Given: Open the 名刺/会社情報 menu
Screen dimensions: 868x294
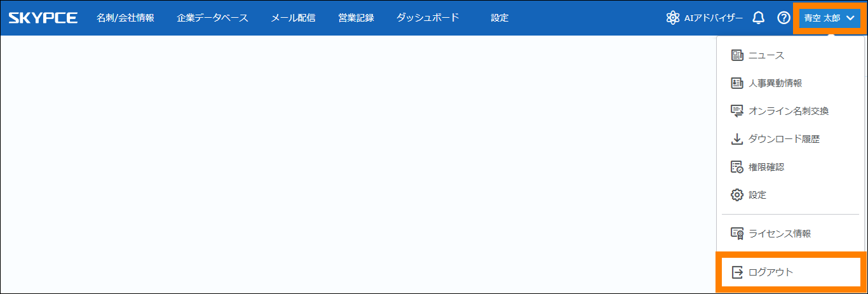Looking at the screenshot, I should pyautogui.click(x=125, y=18).
